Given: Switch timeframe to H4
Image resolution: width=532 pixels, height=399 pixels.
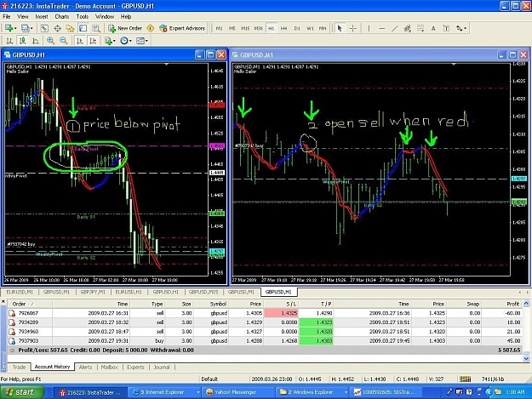Looking at the screenshot, I should tap(284, 28).
